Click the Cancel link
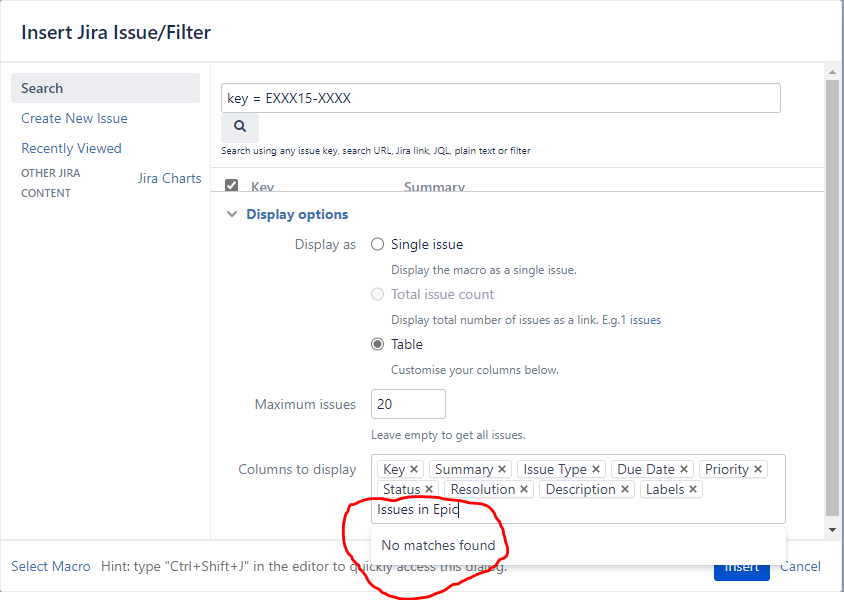844x600 pixels. [800, 566]
